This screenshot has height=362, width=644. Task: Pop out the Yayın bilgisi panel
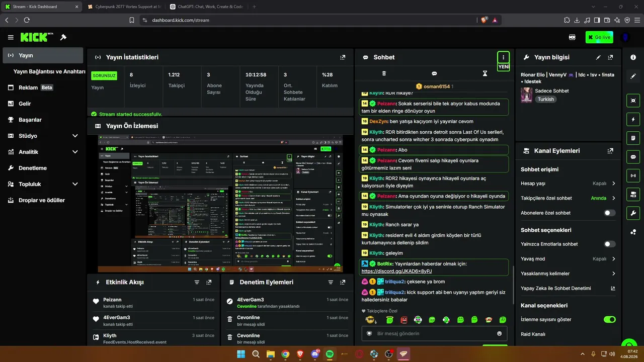click(610, 57)
